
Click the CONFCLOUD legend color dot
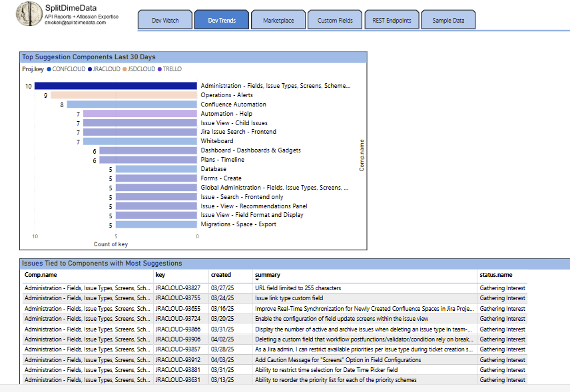coord(49,69)
